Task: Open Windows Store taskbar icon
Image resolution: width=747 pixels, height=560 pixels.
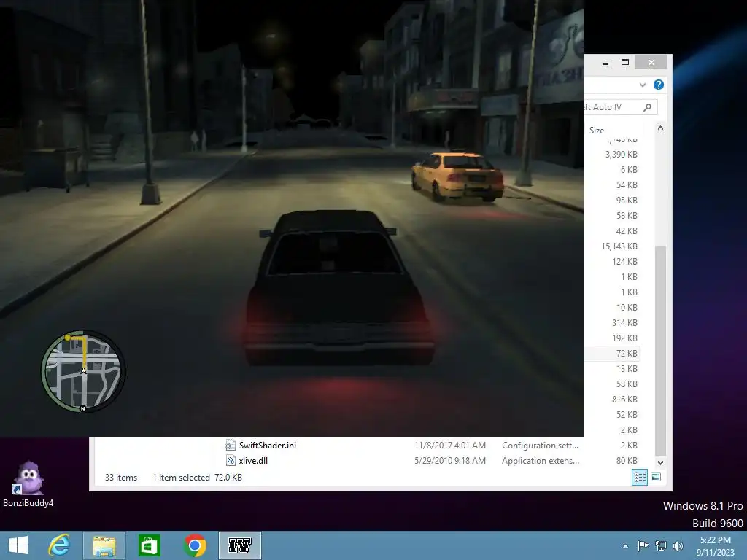Action: click(149, 545)
